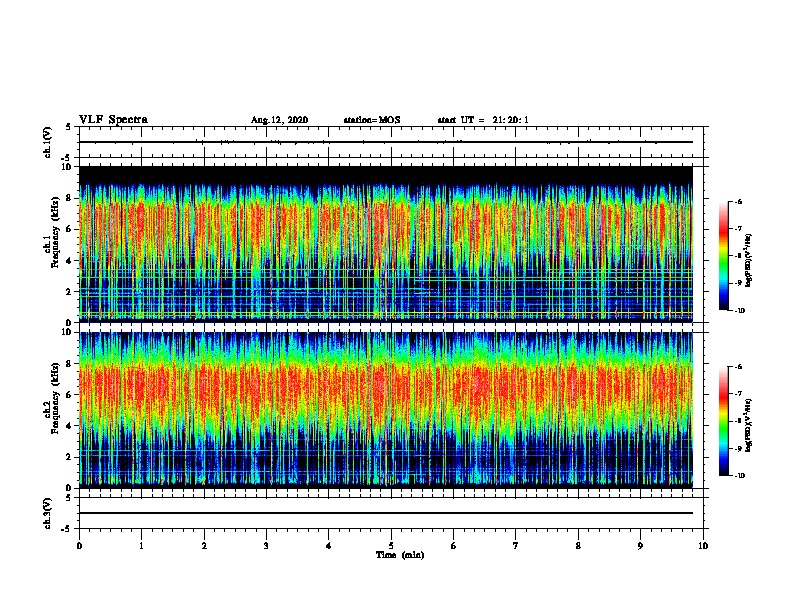
Task: Select the "start UT = 21:20: 1" text
Action: [483, 120]
